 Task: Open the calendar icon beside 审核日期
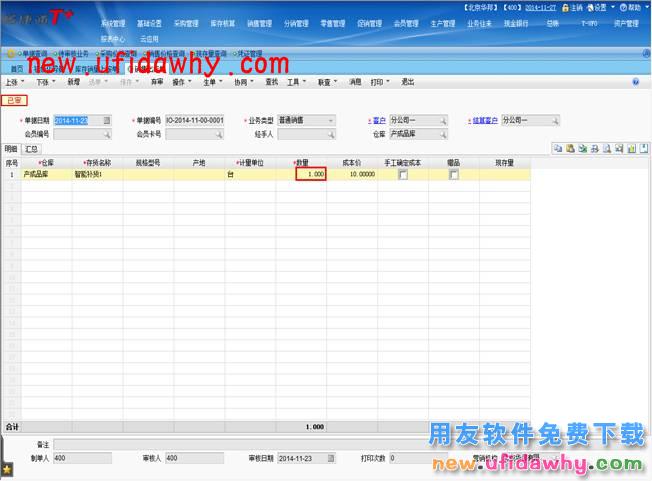tap(331, 458)
